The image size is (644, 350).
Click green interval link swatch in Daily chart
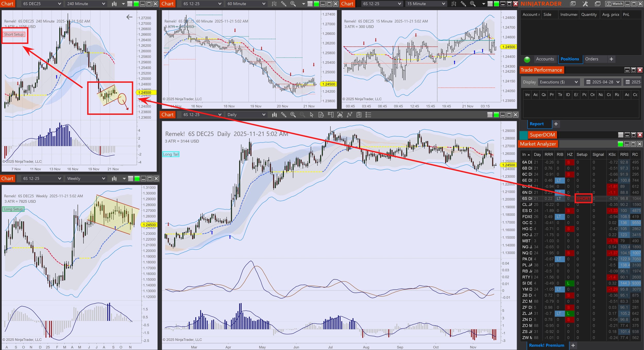point(496,115)
